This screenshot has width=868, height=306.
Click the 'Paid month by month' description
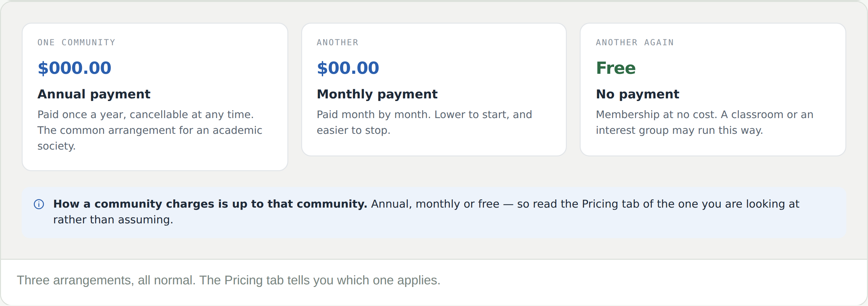(424, 122)
